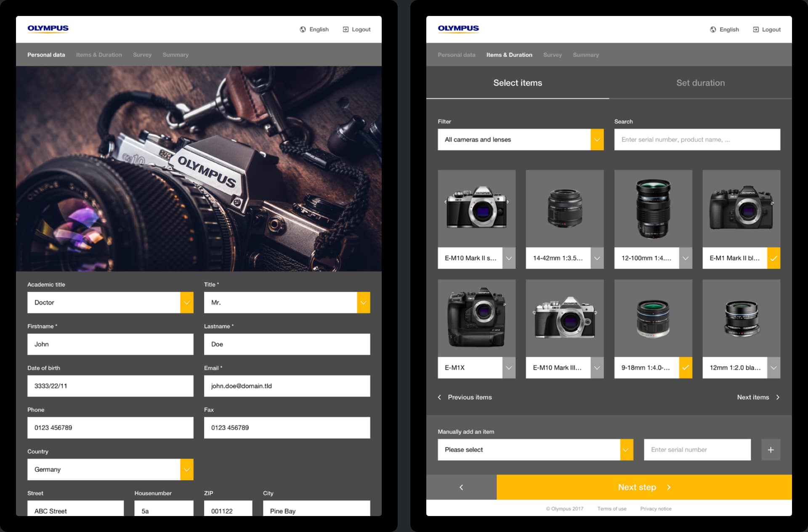The image size is (808, 532).
Task: Click the Enter serial number field
Action: pyautogui.click(x=697, y=450)
